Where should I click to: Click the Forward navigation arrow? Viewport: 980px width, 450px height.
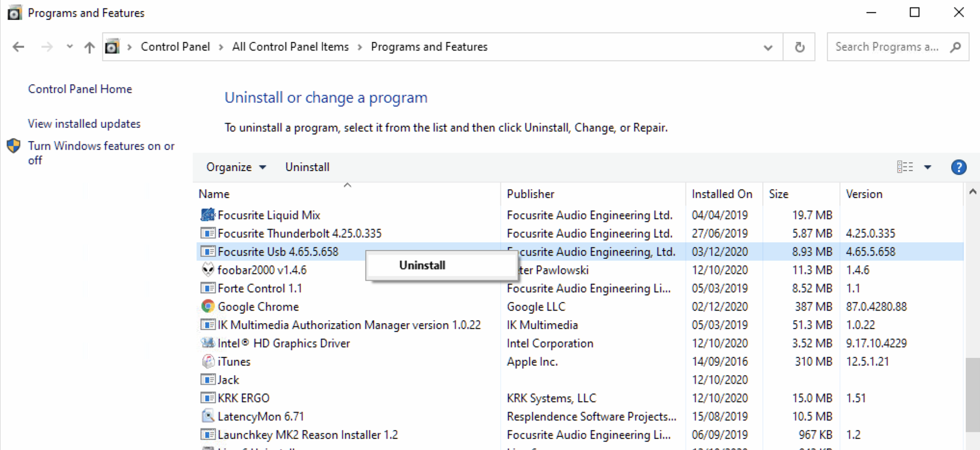click(x=47, y=47)
